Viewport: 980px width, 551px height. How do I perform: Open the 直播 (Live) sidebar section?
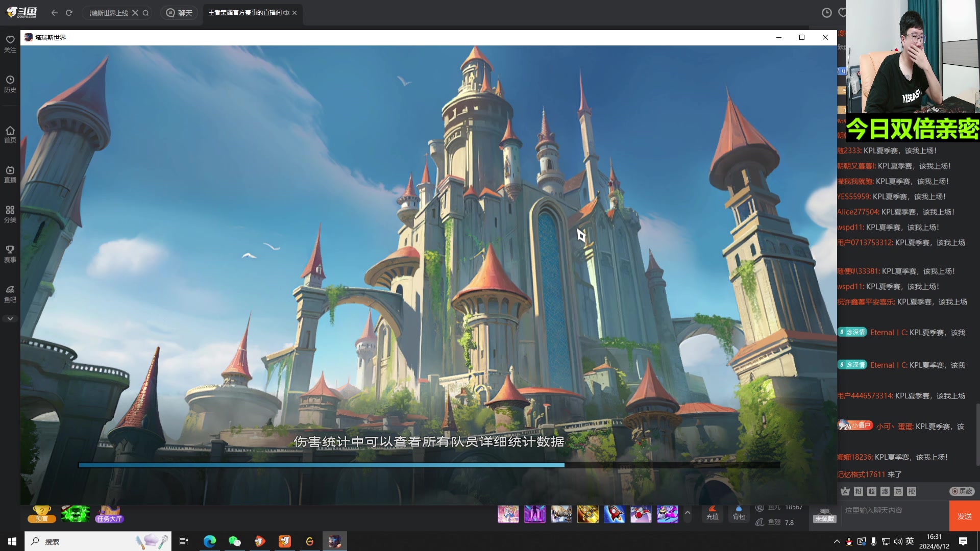pyautogui.click(x=10, y=174)
